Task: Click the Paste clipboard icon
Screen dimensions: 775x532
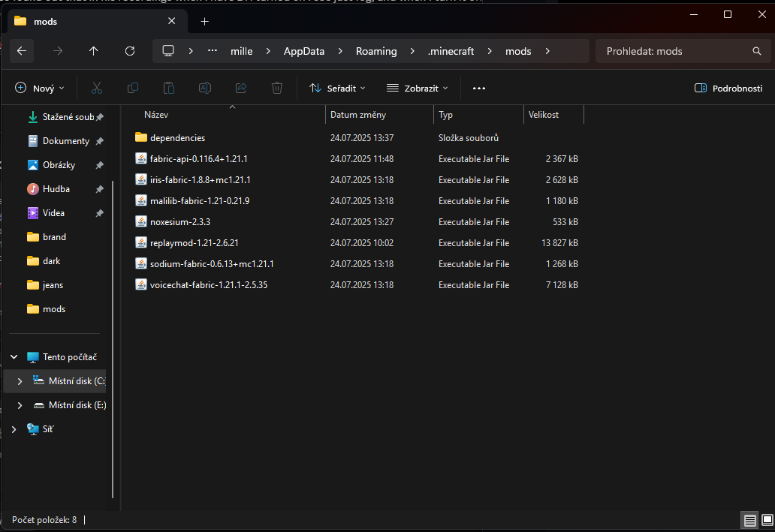Action: 169,88
